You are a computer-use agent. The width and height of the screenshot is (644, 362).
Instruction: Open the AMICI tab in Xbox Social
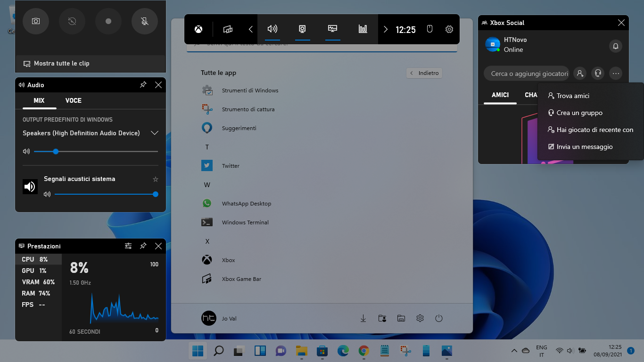[500, 95]
